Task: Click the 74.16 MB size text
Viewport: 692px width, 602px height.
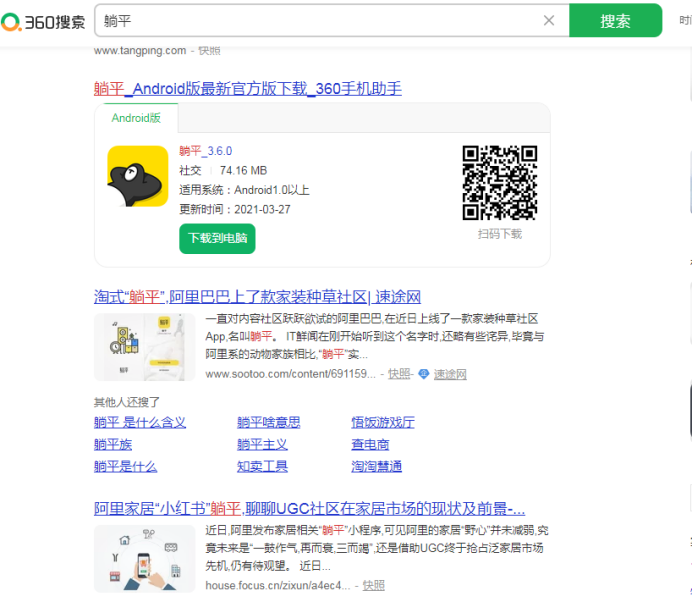Action: (243, 170)
